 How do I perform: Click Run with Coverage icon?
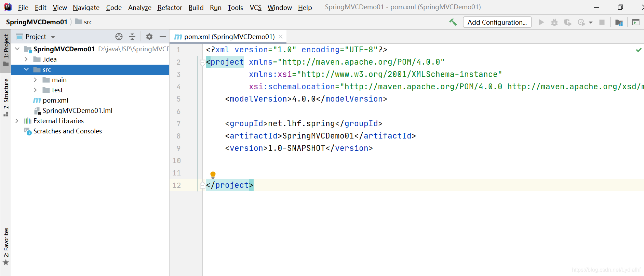click(x=568, y=22)
